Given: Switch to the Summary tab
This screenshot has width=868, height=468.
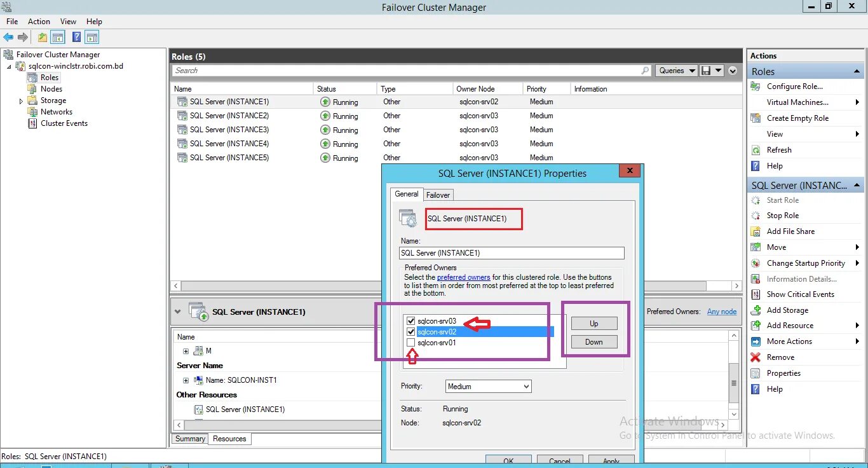Looking at the screenshot, I should pos(190,439).
